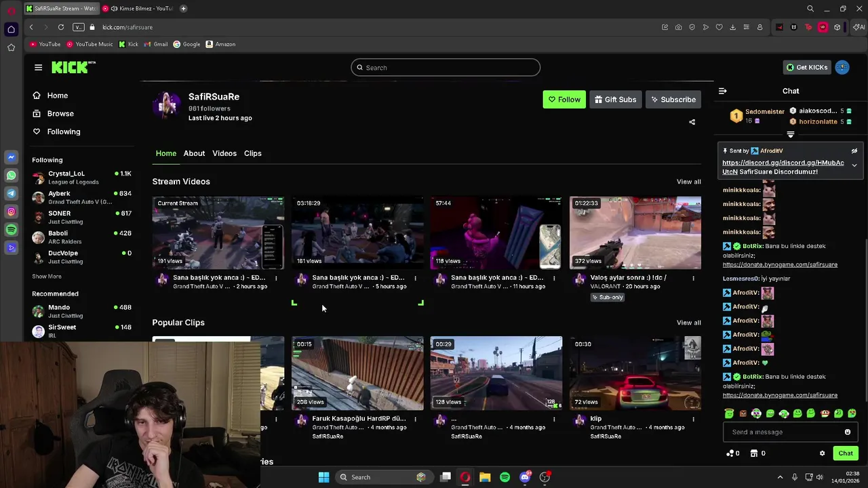This screenshot has height=488, width=868.
Task: Open Spotify in the browser sidebar
Action: [11, 230]
